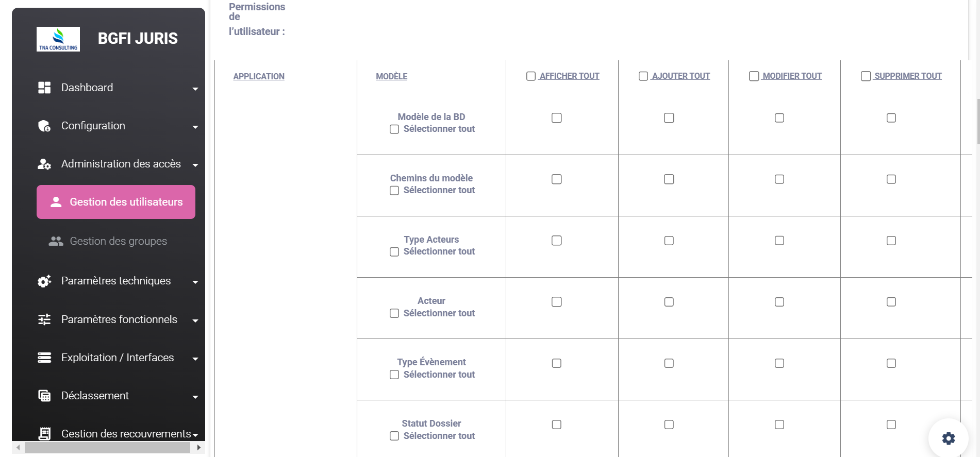This screenshot has width=980, height=457.
Task: Expand the Configuration dropdown arrow
Action: pos(195,127)
